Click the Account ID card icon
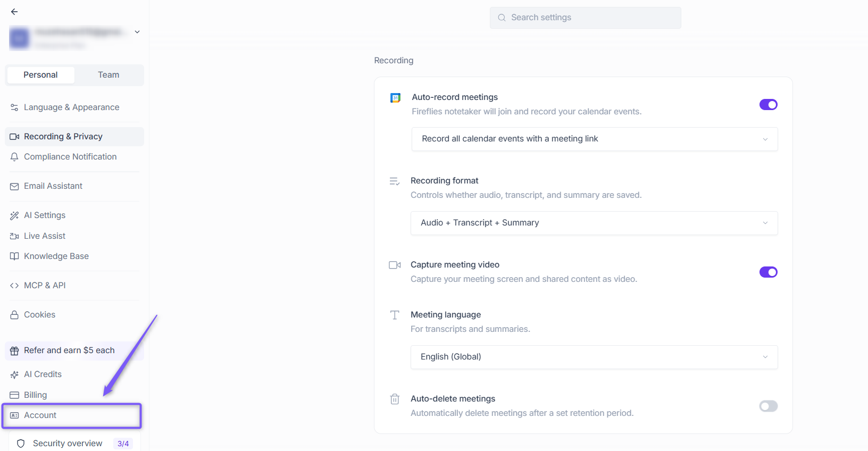868x451 pixels. click(14, 415)
